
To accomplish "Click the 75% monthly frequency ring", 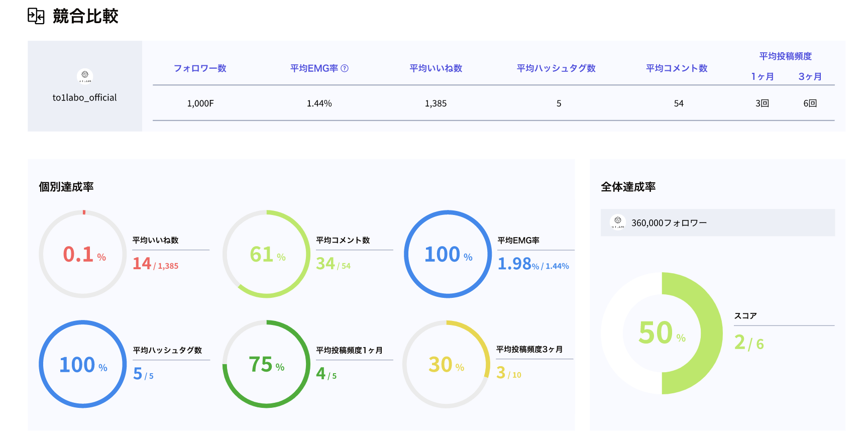I will pos(267,364).
